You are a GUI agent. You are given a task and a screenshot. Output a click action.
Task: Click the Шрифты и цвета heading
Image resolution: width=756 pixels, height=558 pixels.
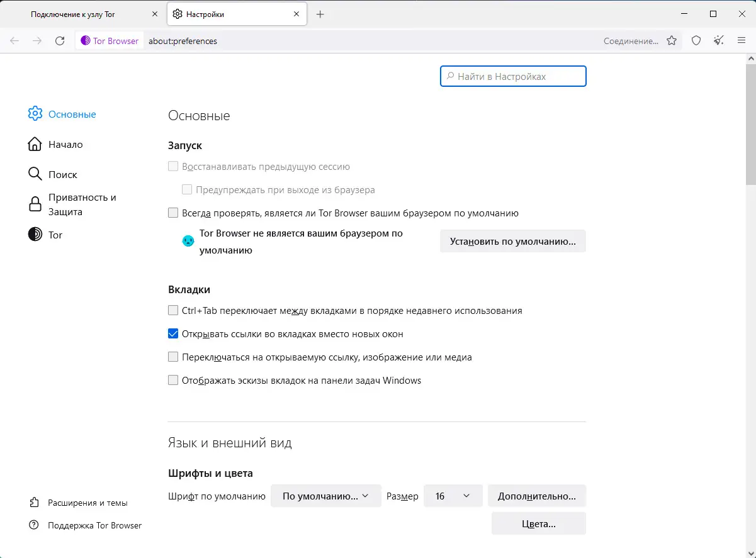click(x=210, y=473)
